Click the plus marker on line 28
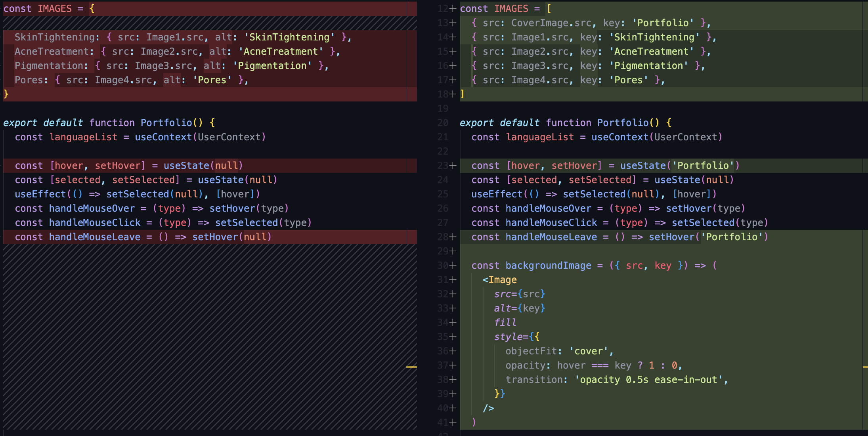Viewport: 868px width, 436px height. (x=453, y=237)
